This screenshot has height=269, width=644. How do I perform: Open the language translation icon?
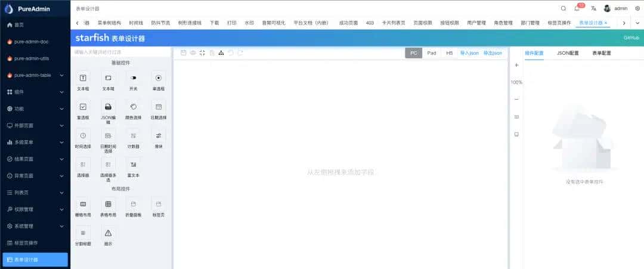(x=593, y=8)
